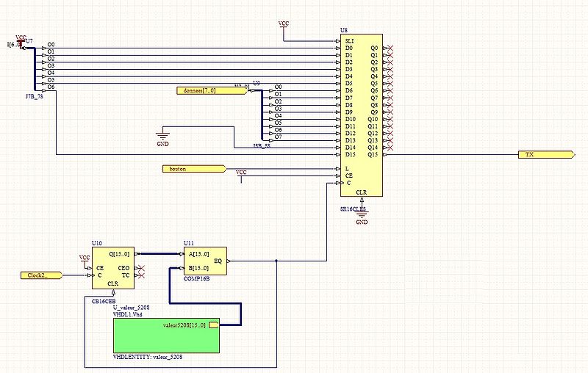Select the J7B_7S designator label
Screen dimensions: 588x373
point(35,96)
